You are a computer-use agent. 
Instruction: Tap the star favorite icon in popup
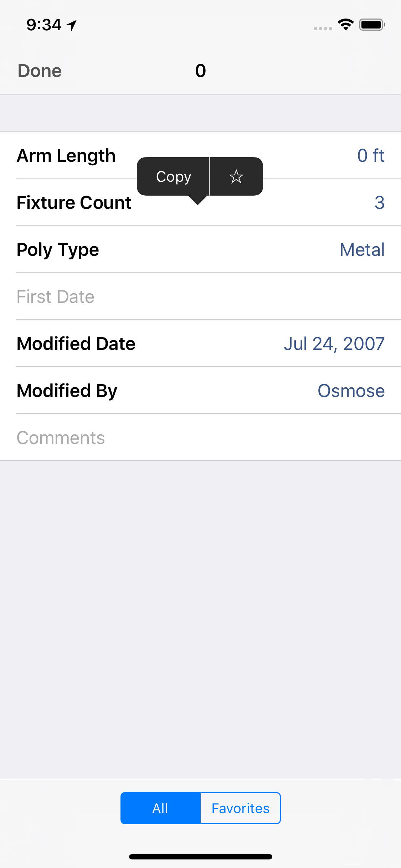pyautogui.click(x=236, y=176)
